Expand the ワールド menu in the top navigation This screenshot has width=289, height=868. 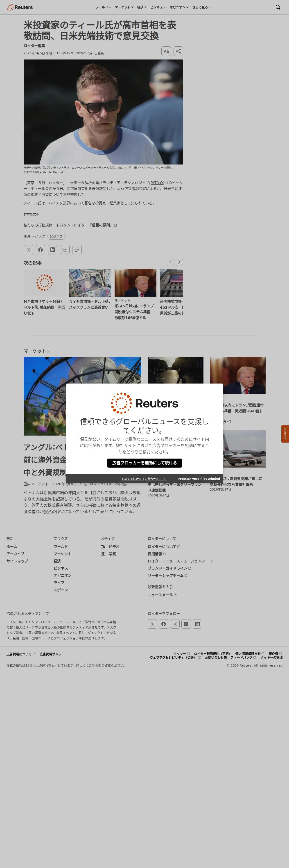tap(103, 7)
